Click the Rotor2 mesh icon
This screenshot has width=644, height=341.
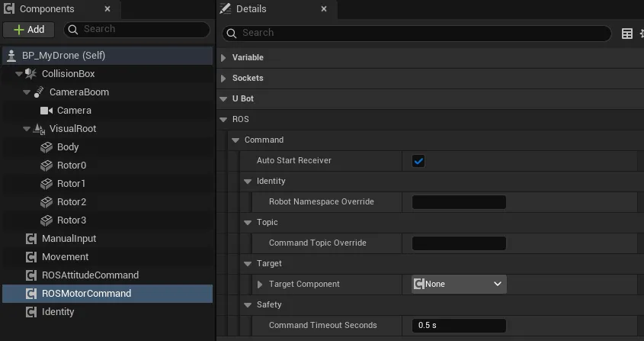[x=46, y=202]
